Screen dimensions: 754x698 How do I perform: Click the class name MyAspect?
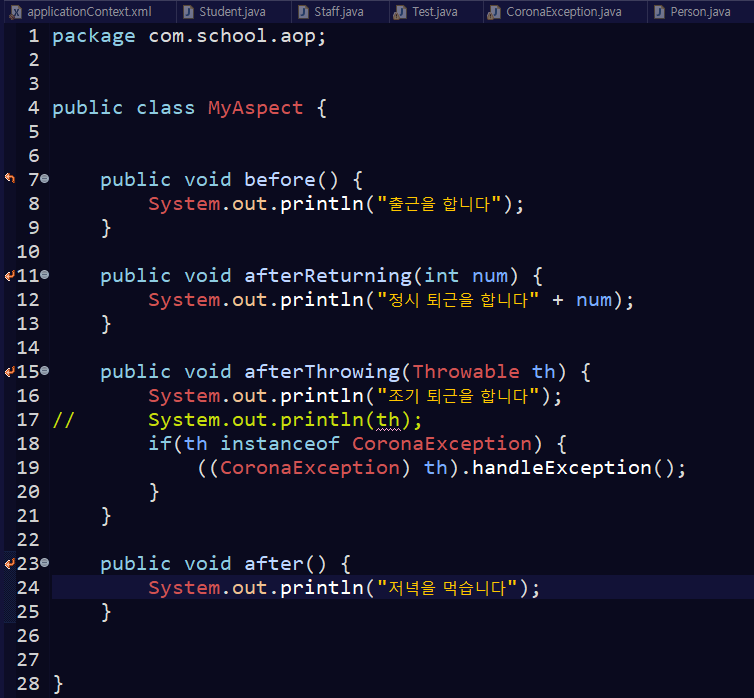point(255,108)
